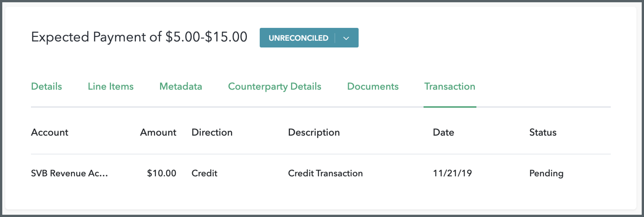
Task: Expand the status chevron next to UNRECONCILED
Action: pos(346,38)
